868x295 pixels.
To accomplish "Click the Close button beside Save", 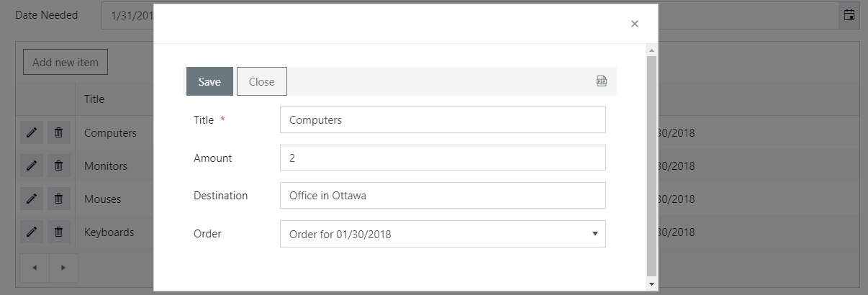I will [262, 81].
